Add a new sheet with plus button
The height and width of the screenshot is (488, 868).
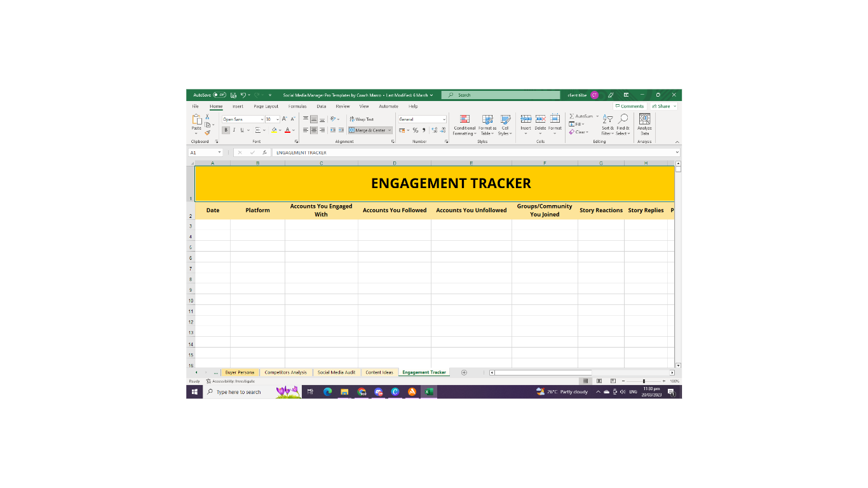click(464, 372)
